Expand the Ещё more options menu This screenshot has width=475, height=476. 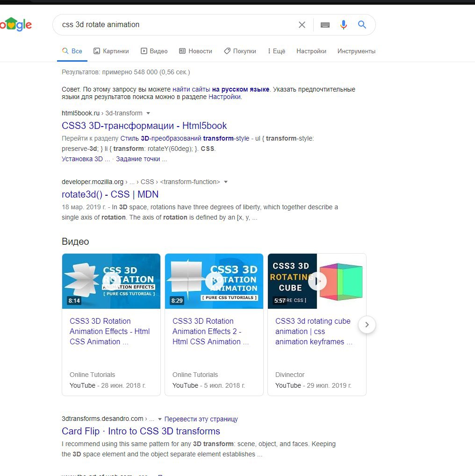tap(276, 51)
